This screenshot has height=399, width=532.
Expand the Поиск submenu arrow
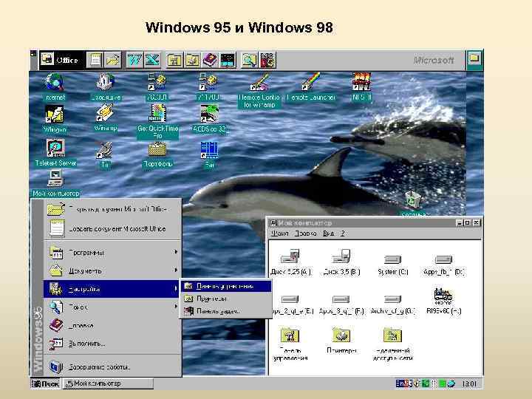(176, 307)
